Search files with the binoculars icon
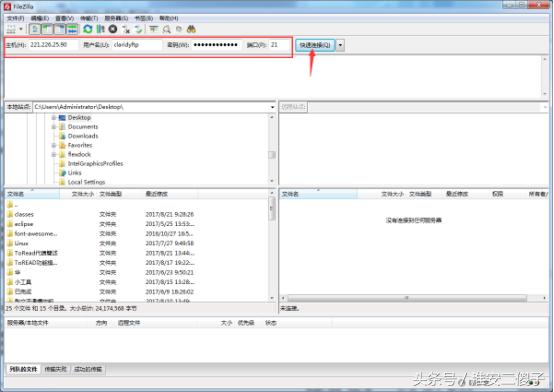This screenshot has width=554, height=392. tap(191, 29)
